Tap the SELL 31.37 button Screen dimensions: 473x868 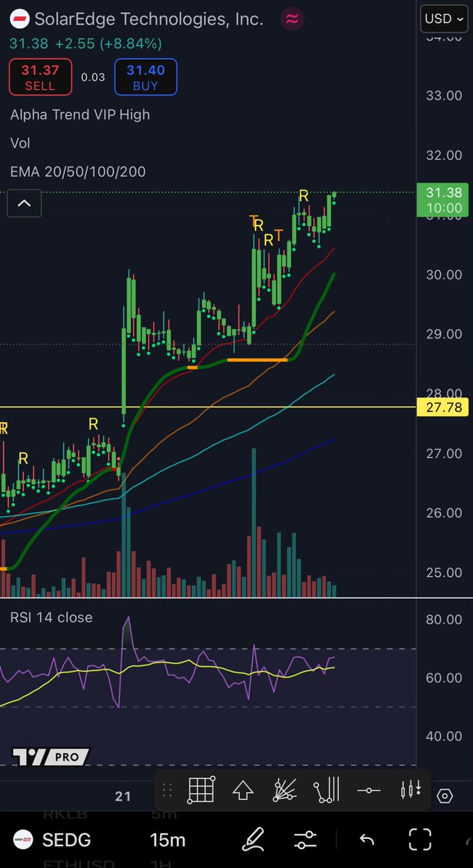click(x=41, y=77)
